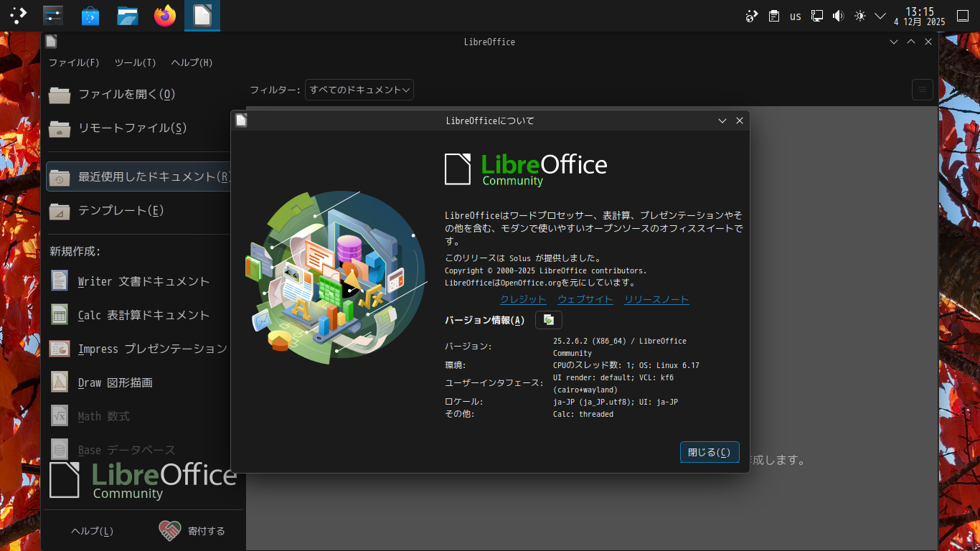Open 最近使用したドキュメント in the sidebar

pyautogui.click(x=143, y=176)
